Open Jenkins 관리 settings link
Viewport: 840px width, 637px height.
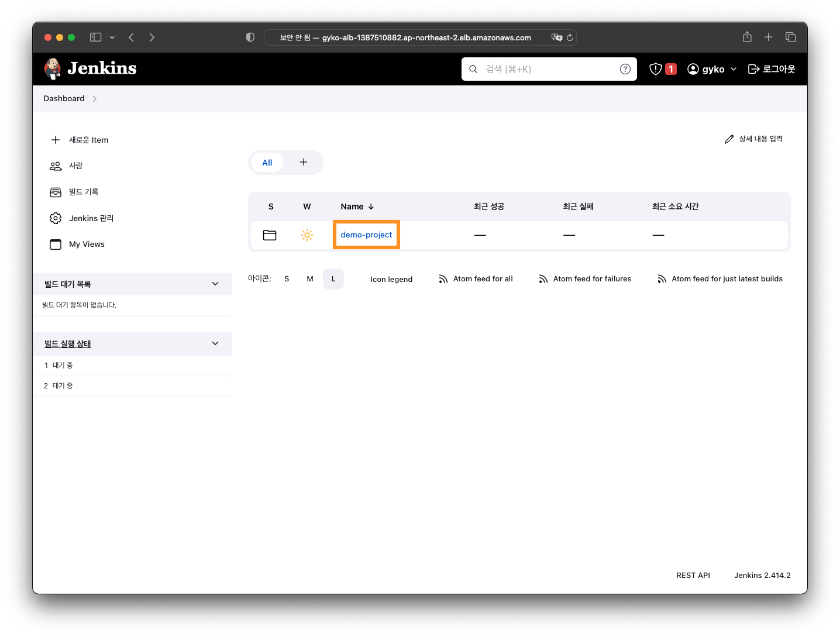point(91,218)
